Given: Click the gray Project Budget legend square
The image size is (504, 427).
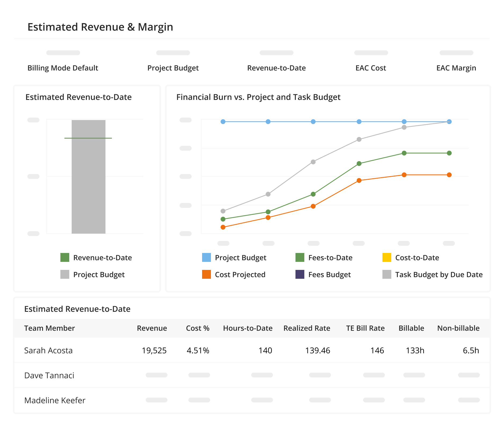Looking at the screenshot, I should (64, 274).
